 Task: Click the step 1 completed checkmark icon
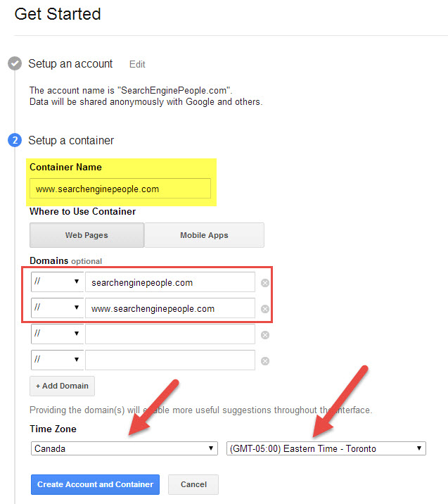15,64
